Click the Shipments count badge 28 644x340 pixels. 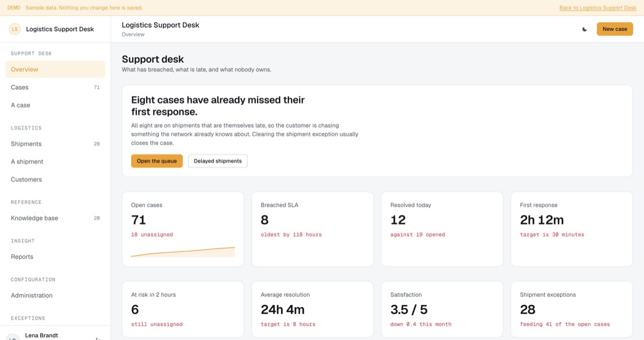[x=97, y=144]
